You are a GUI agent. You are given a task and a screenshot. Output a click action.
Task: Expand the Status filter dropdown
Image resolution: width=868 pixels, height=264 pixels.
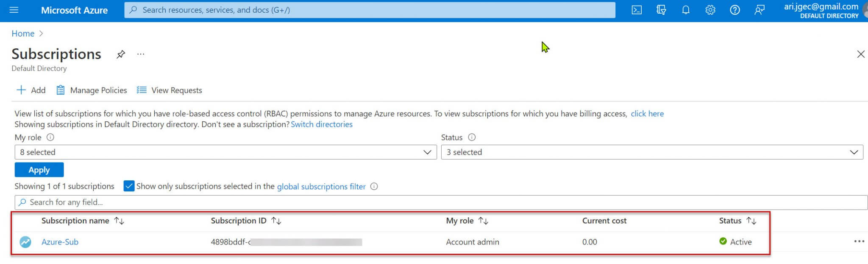point(652,152)
